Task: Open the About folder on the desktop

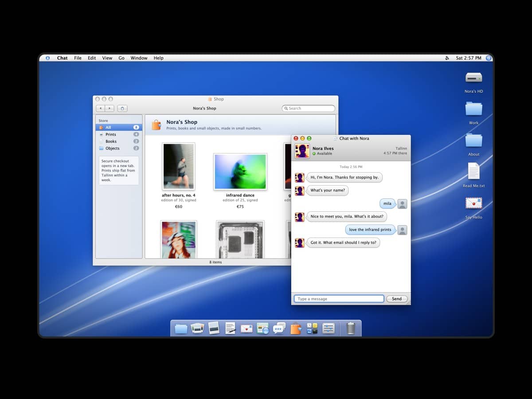Action: (x=474, y=141)
